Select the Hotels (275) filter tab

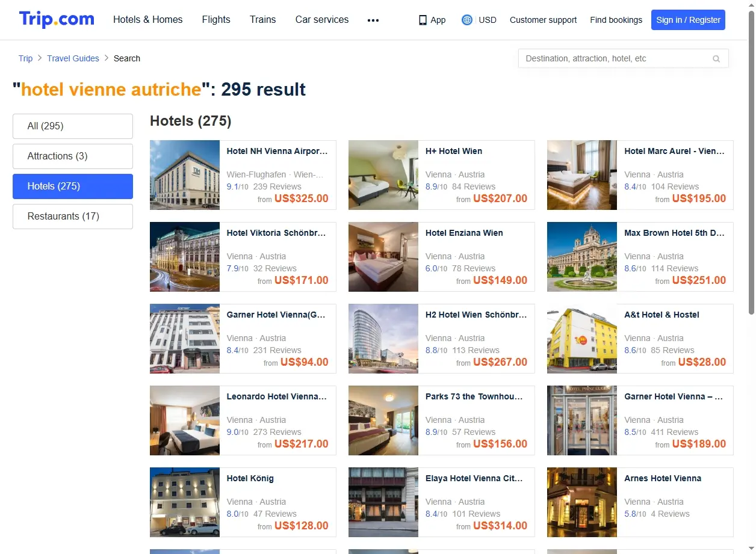(x=73, y=186)
